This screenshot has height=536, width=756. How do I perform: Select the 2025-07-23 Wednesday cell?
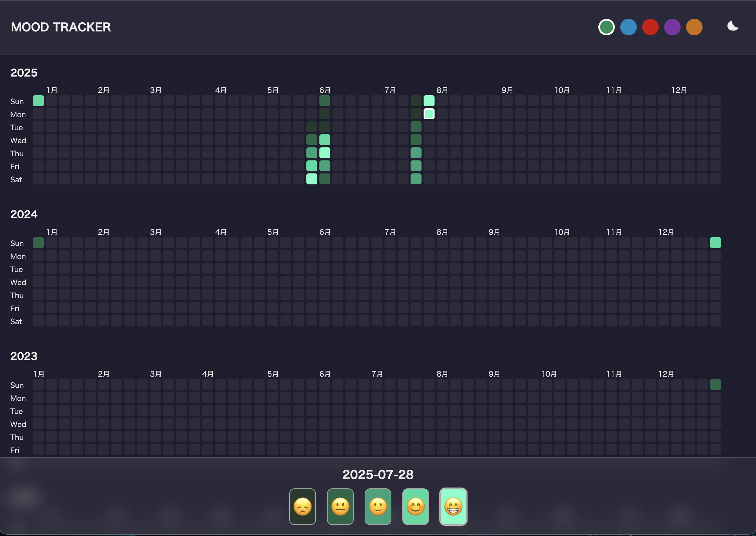coord(416,140)
